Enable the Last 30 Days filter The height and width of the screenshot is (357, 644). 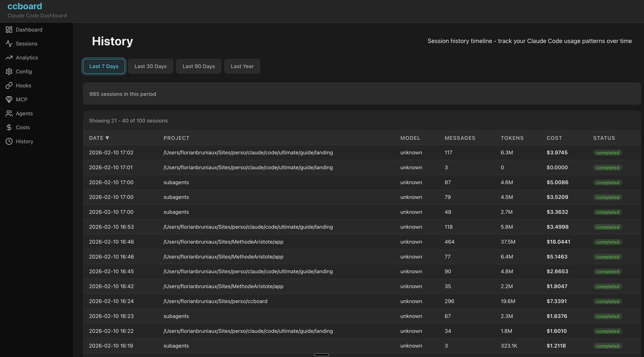pyautogui.click(x=150, y=66)
